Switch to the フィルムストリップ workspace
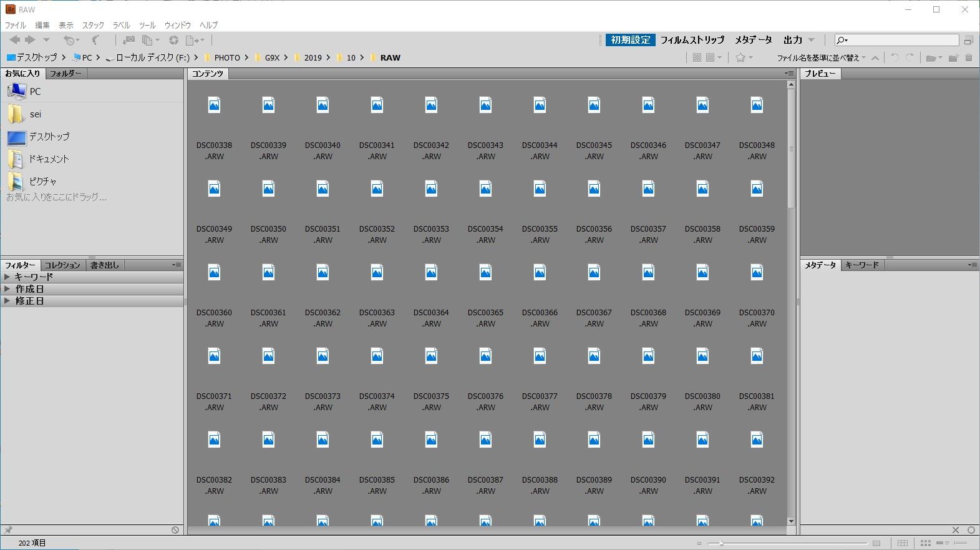Screen dimensions: 980x550 [692, 40]
